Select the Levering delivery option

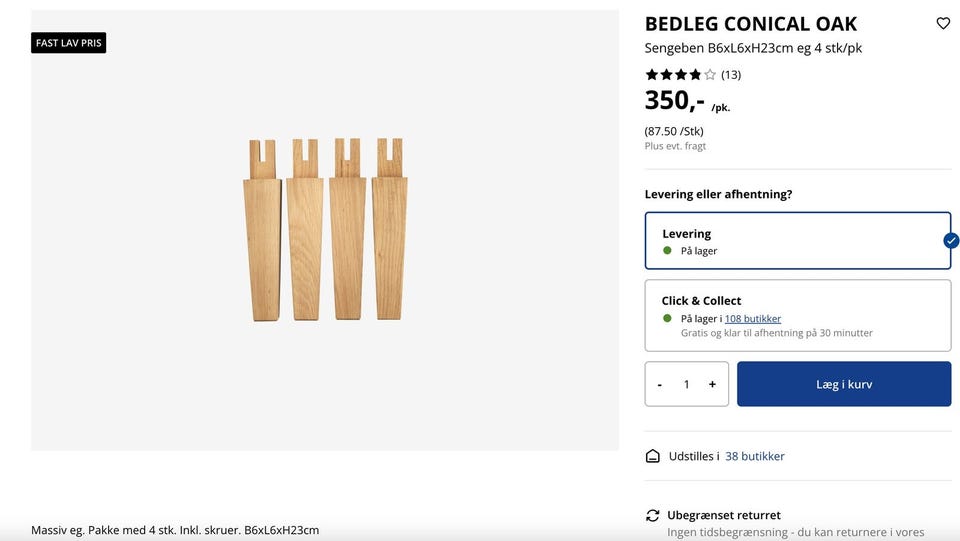pyautogui.click(x=797, y=240)
